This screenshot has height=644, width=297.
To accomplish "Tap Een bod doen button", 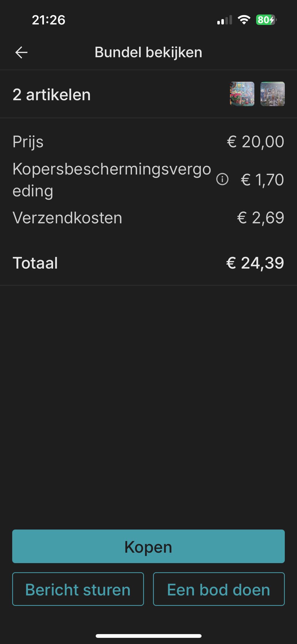I will point(219,589).
